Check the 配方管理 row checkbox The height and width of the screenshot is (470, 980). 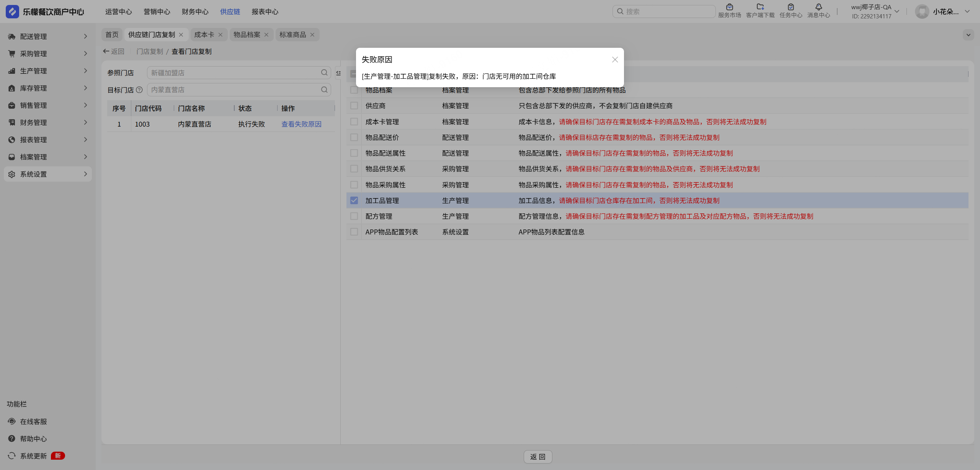(354, 216)
